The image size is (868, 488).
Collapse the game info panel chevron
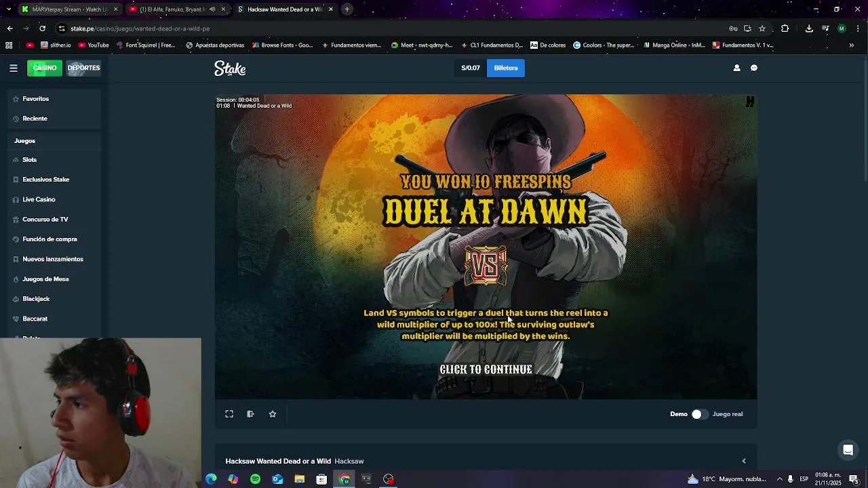(x=744, y=461)
